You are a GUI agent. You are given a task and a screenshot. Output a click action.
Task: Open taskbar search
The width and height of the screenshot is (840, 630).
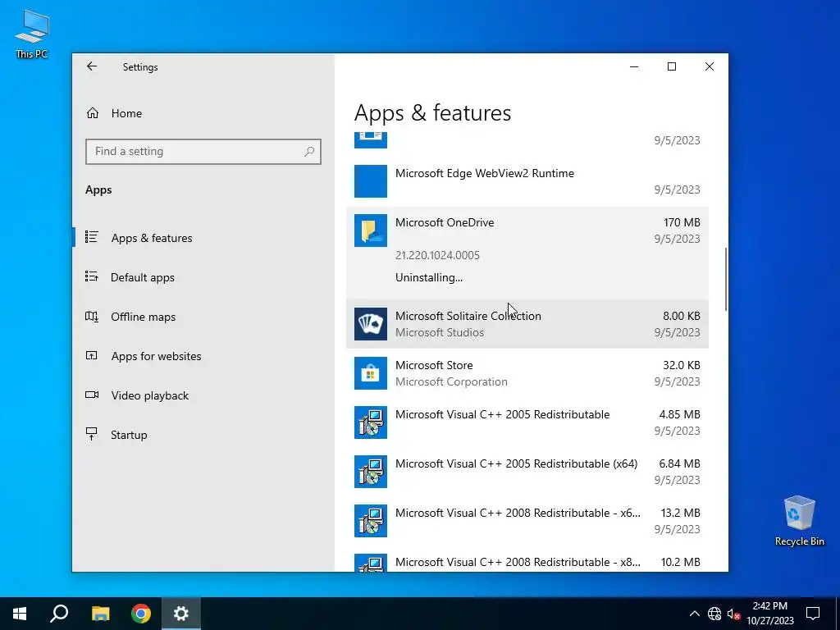59,614
